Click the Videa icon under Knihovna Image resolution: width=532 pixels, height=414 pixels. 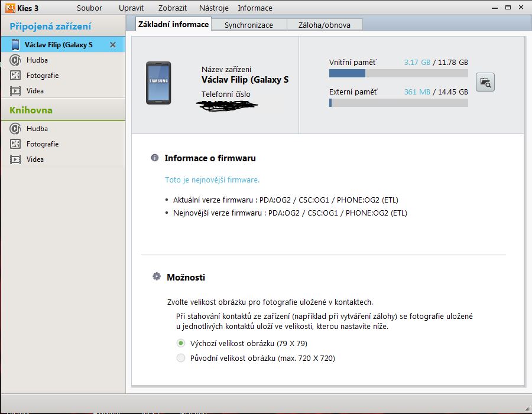coord(15,159)
